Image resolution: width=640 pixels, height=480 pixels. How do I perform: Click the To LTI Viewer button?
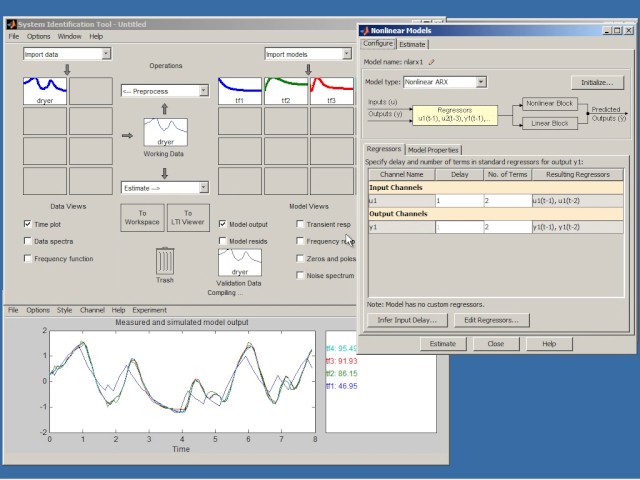[x=188, y=218]
